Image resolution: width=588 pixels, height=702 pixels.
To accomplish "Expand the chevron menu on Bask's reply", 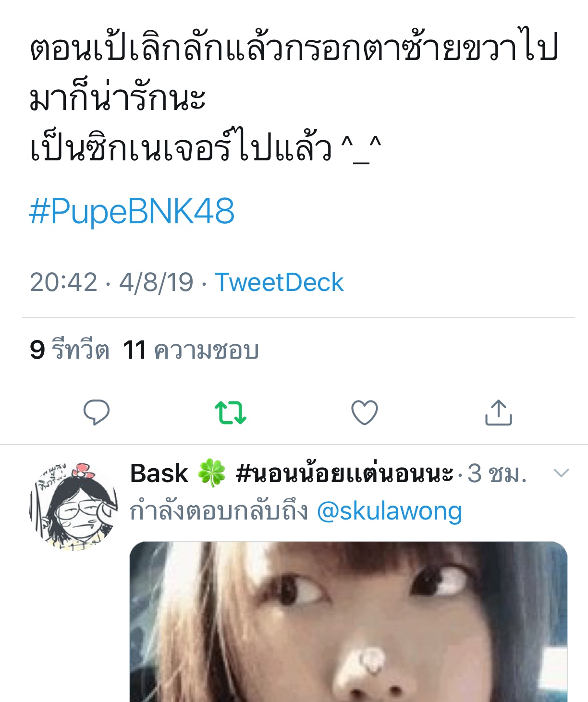I will tap(561, 473).
